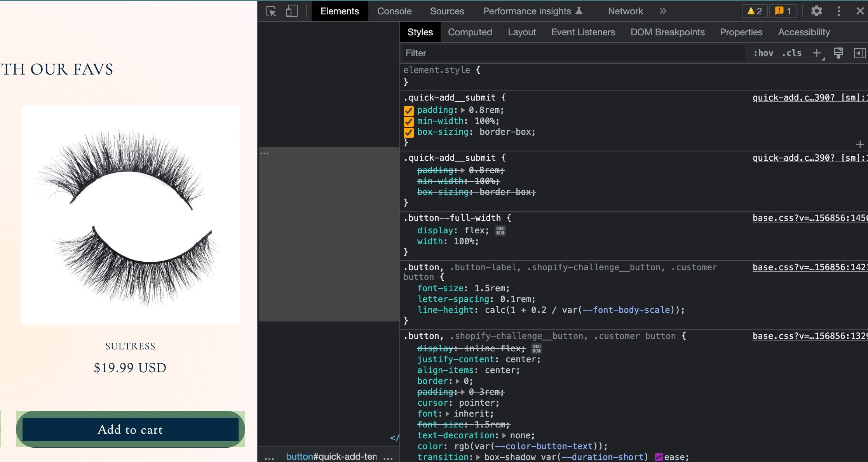Toggle the rendering emulations paintbrush icon

(838, 53)
